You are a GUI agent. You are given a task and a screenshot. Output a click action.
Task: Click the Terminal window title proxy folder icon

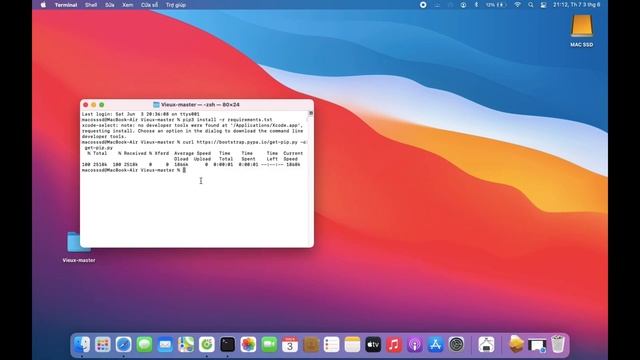coord(156,105)
